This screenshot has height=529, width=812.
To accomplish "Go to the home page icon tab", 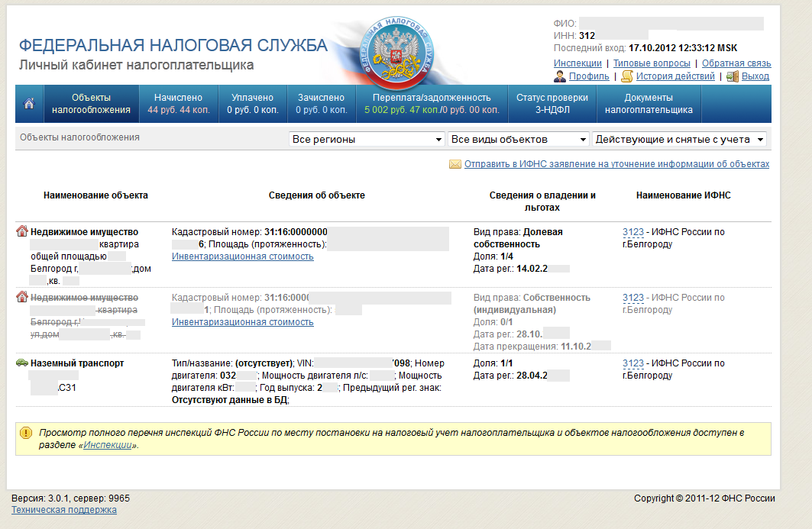I will (30, 104).
